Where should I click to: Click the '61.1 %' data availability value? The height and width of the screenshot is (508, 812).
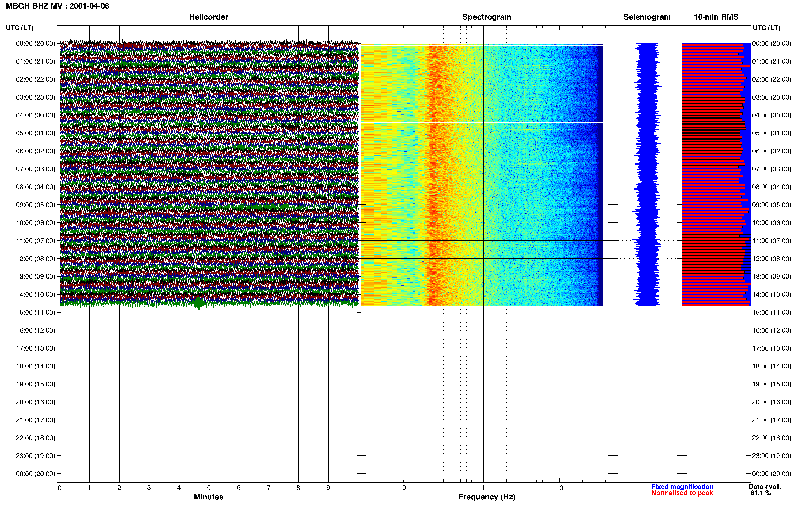click(x=761, y=493)
